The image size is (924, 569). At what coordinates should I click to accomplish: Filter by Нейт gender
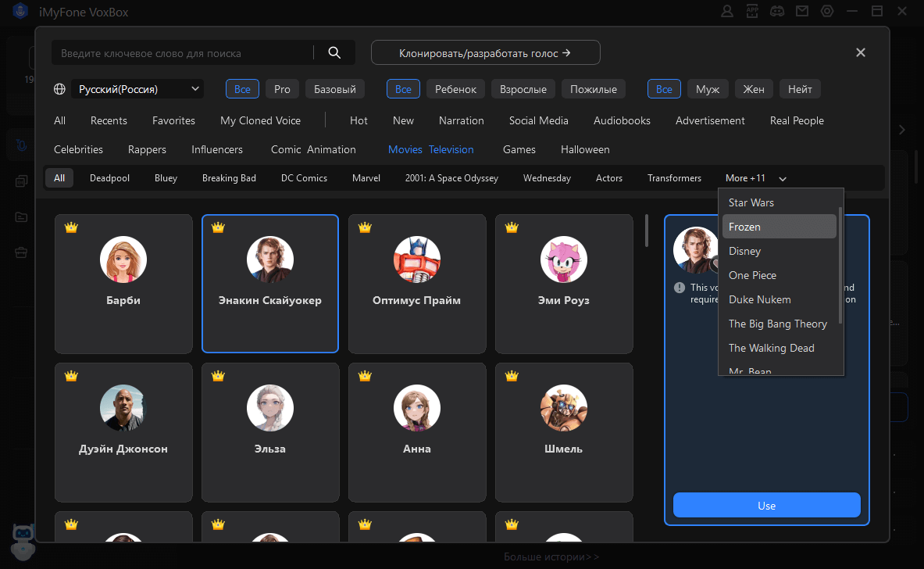pos(800,89)
